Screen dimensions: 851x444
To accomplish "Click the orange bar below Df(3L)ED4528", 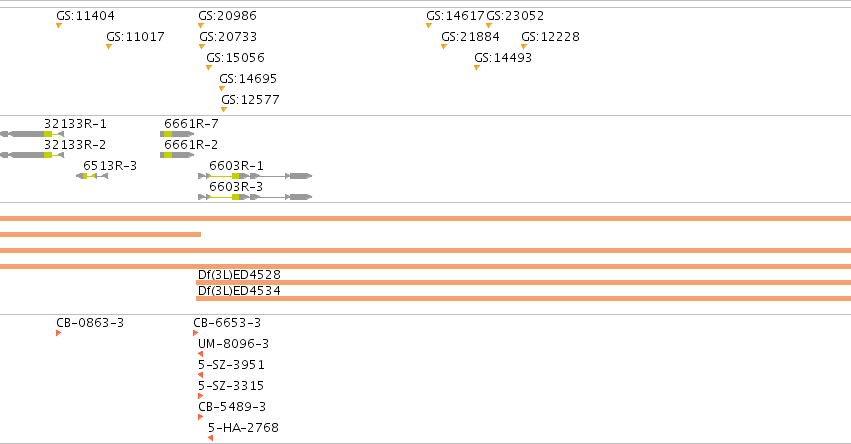I will (x=523, y=283).
